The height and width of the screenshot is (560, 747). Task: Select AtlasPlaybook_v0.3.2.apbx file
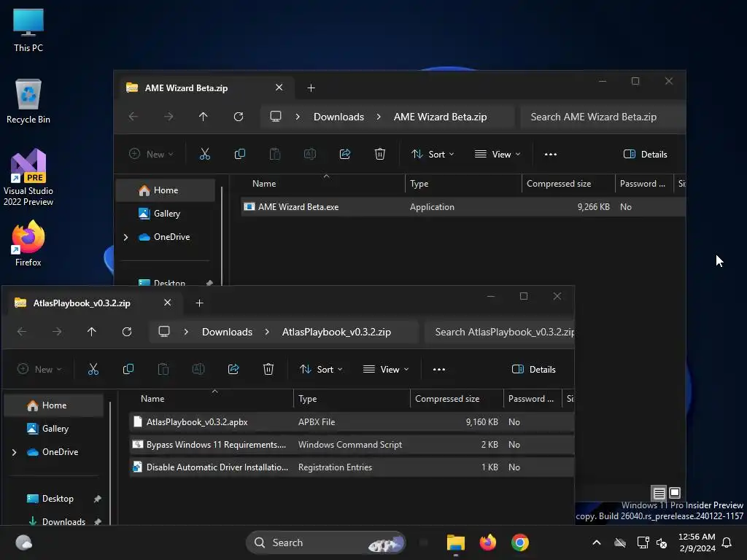click(352, 422)
